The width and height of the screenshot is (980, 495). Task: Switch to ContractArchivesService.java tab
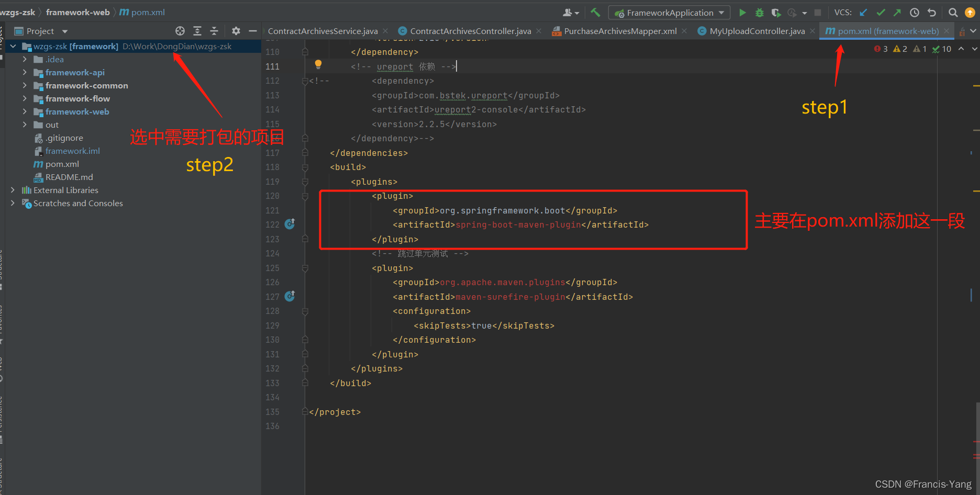(x=323, y=31)
